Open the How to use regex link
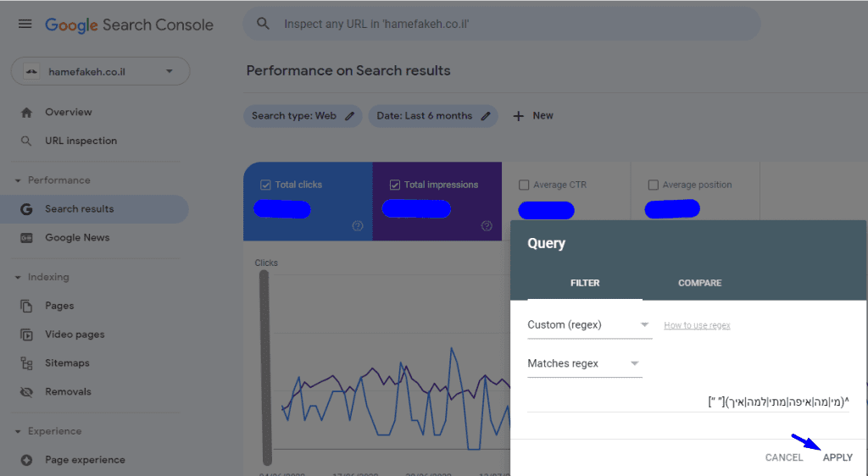Image resolution: width=868 pixels, height=476 pixels. click(x=697, y=325)
